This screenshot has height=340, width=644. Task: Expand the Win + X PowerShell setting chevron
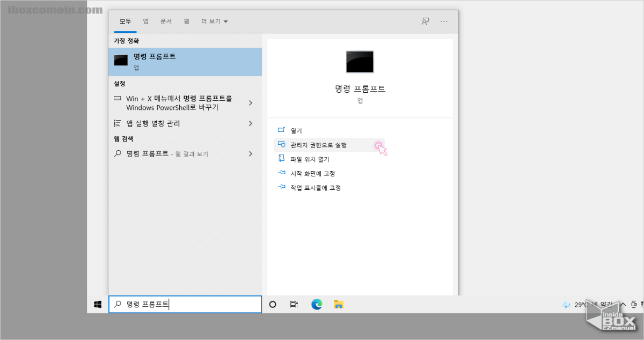(250, 102)
